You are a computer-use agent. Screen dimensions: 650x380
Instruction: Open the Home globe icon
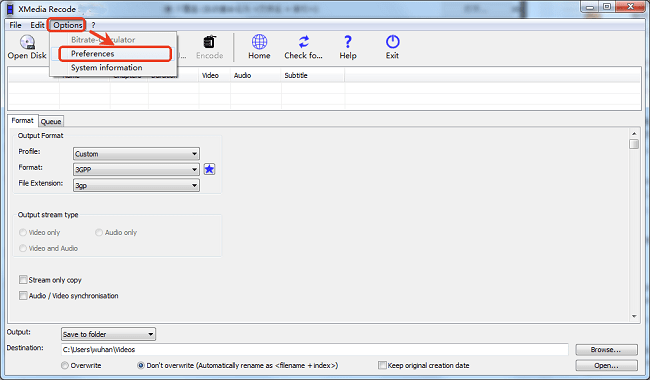(260, 42)
